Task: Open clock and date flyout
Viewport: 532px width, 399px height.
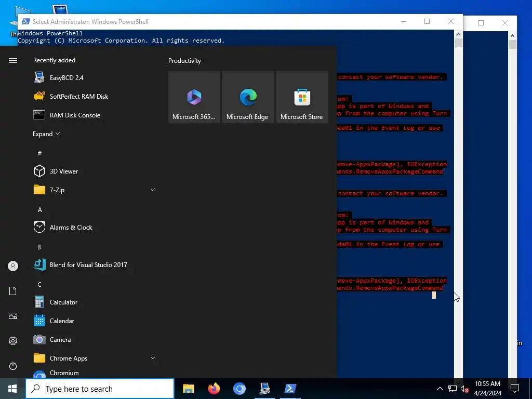Action: pos(487,389)
